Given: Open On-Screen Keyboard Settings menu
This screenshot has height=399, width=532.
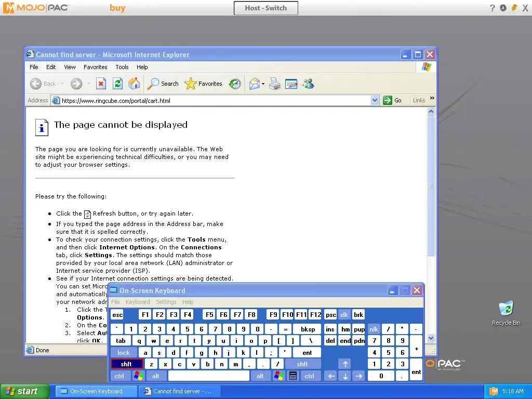Looking at the screenshot, I should point(166,302).
